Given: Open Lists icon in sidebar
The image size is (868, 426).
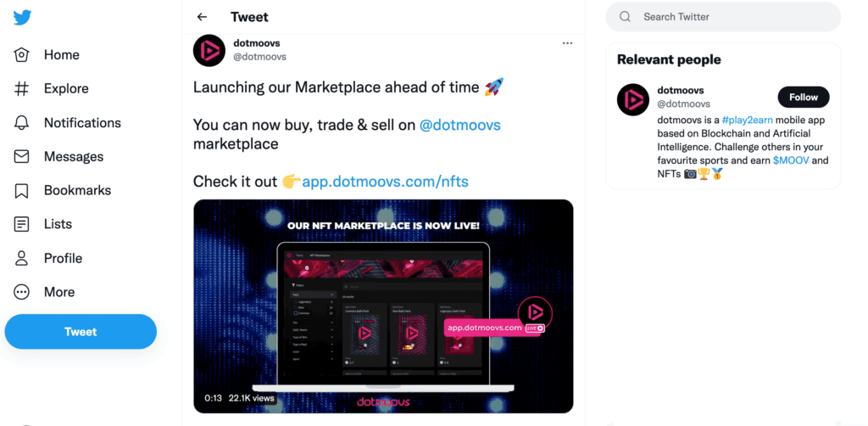Looking at the screenshot, I should coord(22,225).
